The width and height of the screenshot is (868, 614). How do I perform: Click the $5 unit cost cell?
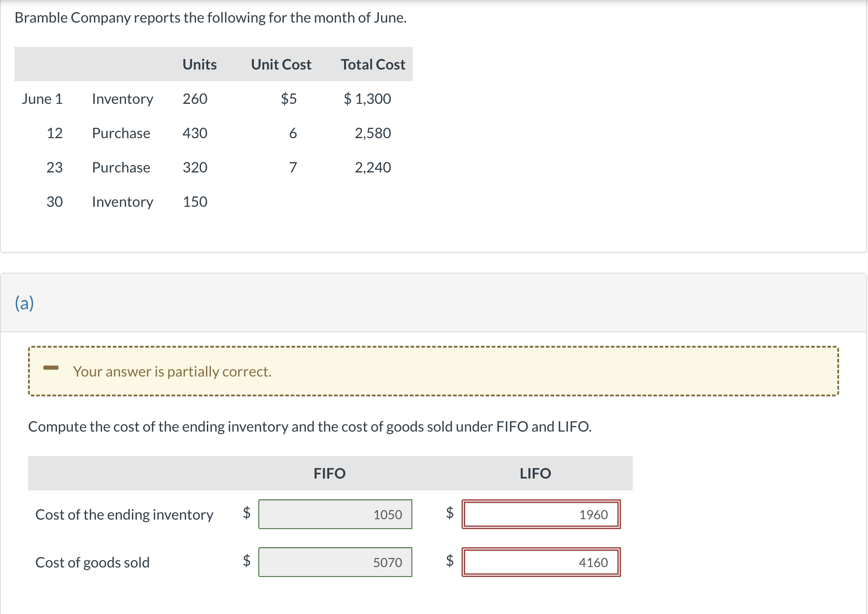(x=289, y=99)
